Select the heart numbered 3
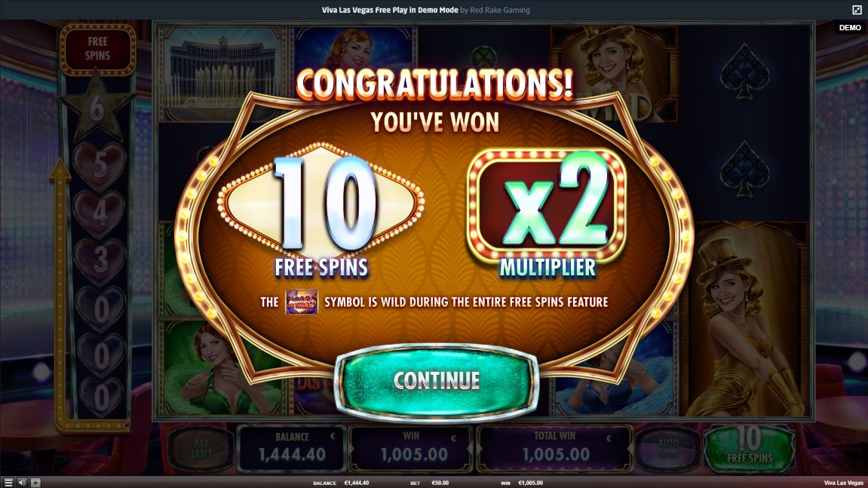The width and height of the screenshot is (868, 488). pos(100,261)
